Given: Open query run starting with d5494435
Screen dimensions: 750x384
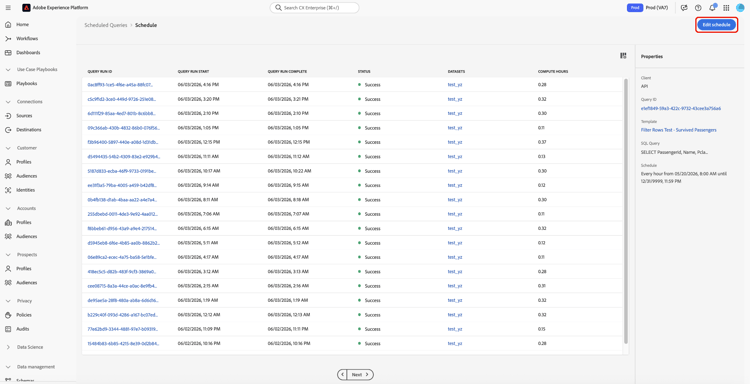Looking at the screenshot, I should coord(123,156).
